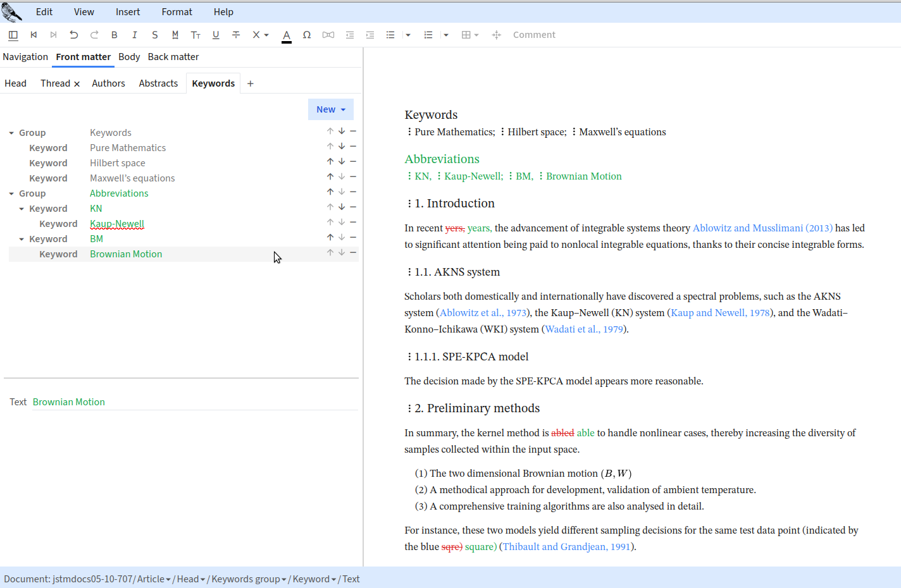Collapse the Abbreviations group

[x=11, y=193]
